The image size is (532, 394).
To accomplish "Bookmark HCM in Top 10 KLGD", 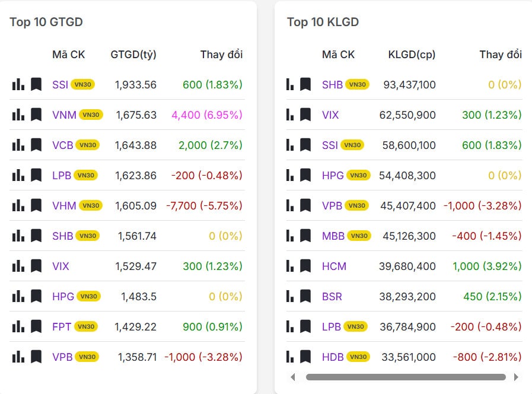I will tap(305, 266).
